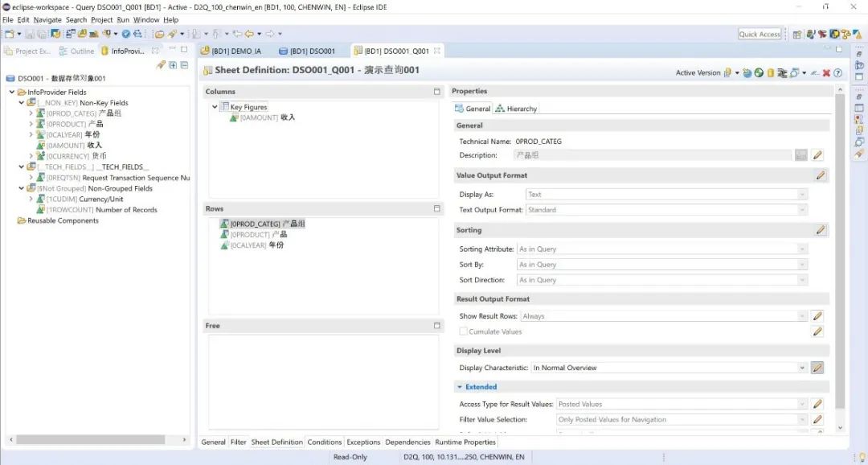Click the Collapse All minus icon in InfoProvider panel
868x465 pixels.
pyautogui.click(x=184, y=65)
